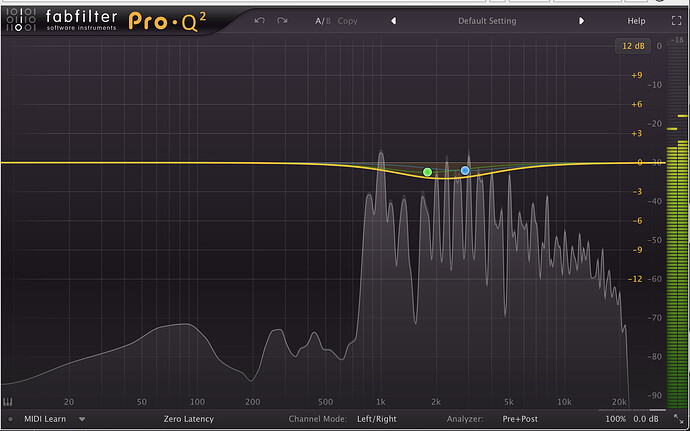Enter full screen mode
Viewport: 690px width, 431px height.
point(676,21)
